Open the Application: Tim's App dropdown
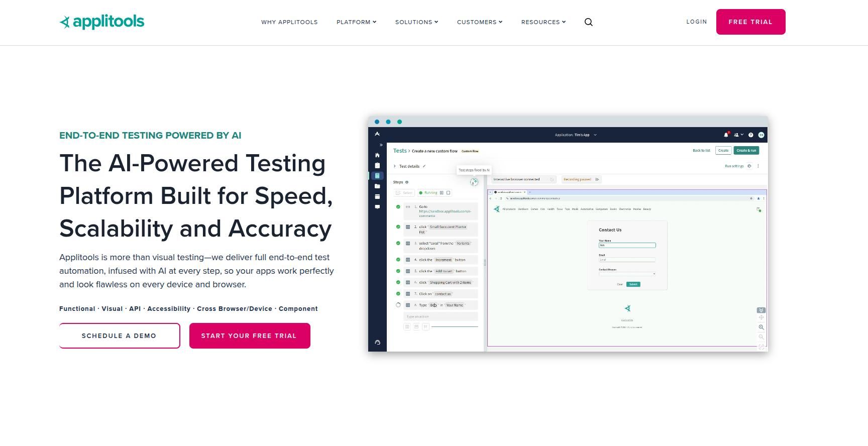 click(576, 135)
